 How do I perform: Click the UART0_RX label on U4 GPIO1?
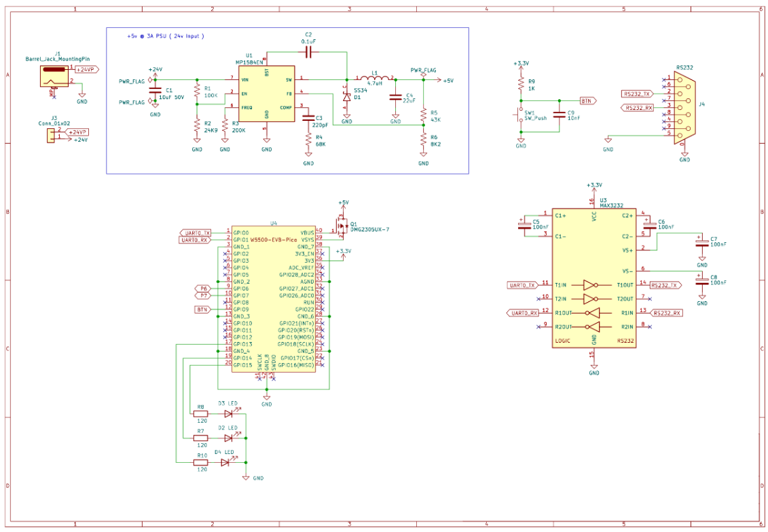[x=194, y=240]
